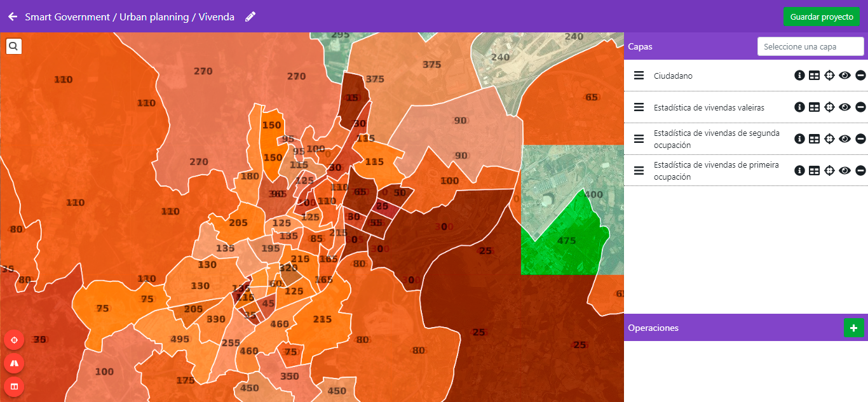
Task: Remove the primeira ocupación layer
Action: pyautogui.click(x=860, y=171)
